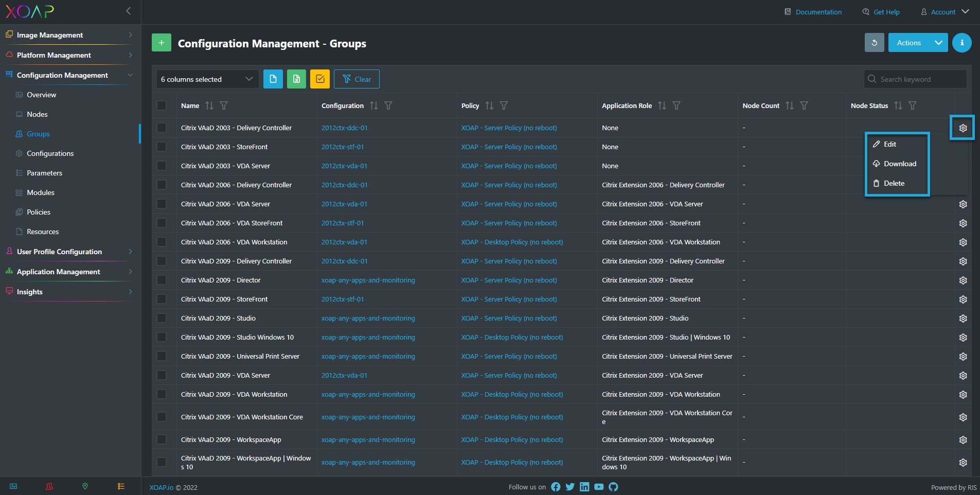Export table via blue file icon

273,79
